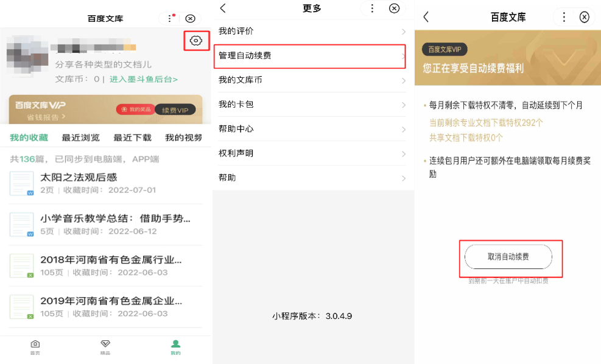The height and width of the screenshot is (364, 601).
Task: Expand chevron beside 我的评价
Action: point(404,32)
